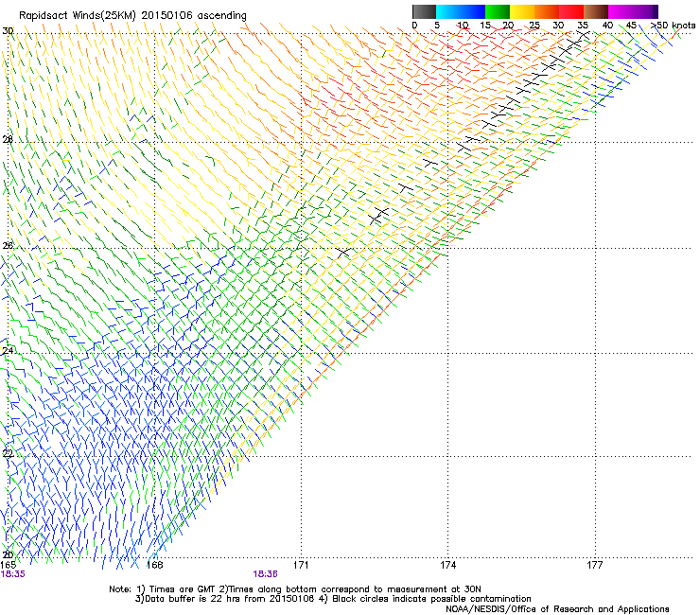700x615 pixels.
Task: Click the yellow 20-25 knots legend segment
Action: 522,11
